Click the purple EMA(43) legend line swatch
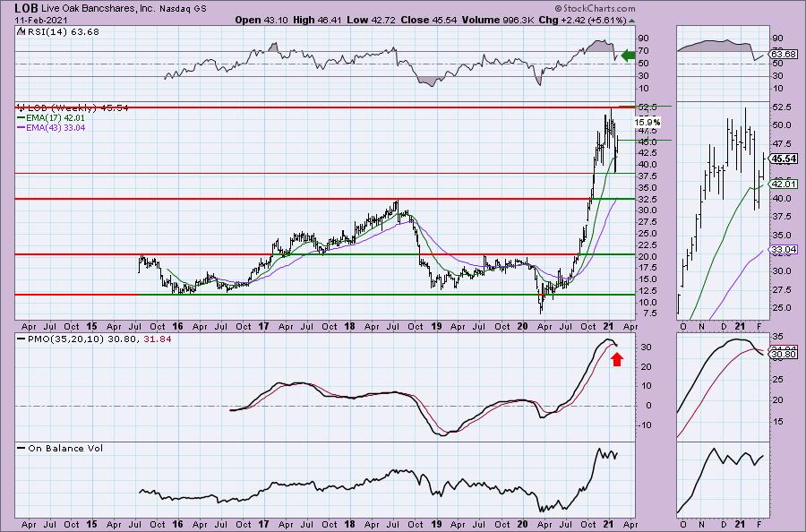Viewport: 806px width, 532px height. (21, 127)
